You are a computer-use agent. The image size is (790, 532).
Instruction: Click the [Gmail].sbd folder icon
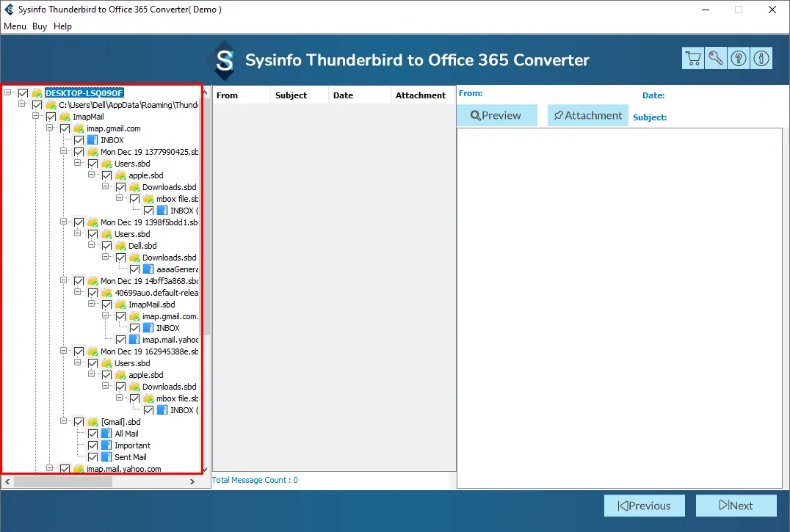(93, 422)
